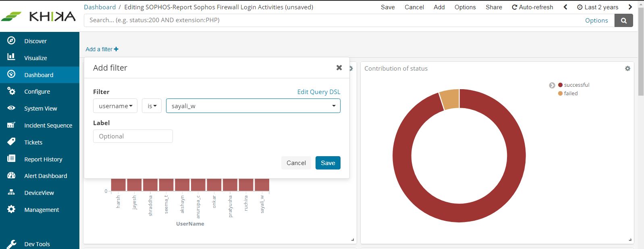Image resolution: width=644 pixels, height=249 pixels.
Task: Select Configure in the sidebar
Action: point(37,92)
